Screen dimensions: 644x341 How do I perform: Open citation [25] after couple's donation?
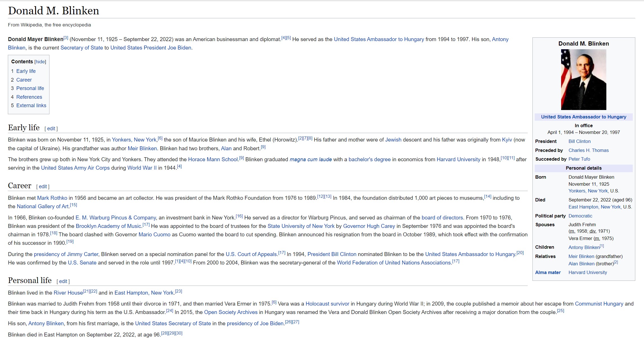(x=561, y=311)
